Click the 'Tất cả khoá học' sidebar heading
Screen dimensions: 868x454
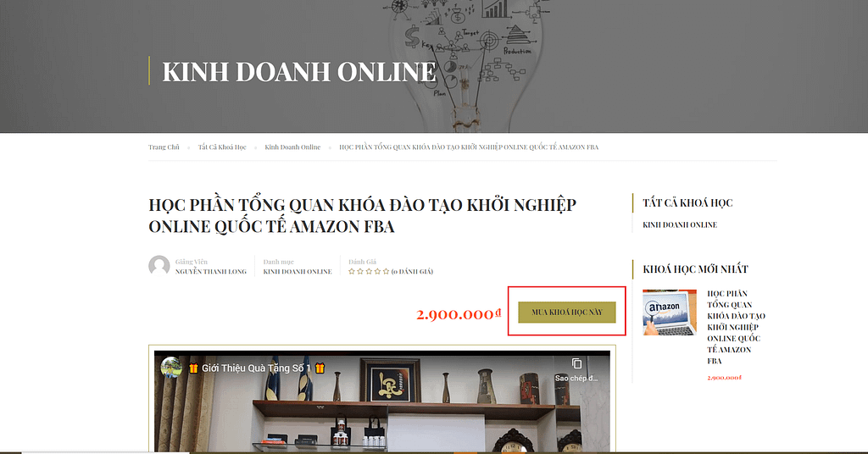tap(687, 203)
